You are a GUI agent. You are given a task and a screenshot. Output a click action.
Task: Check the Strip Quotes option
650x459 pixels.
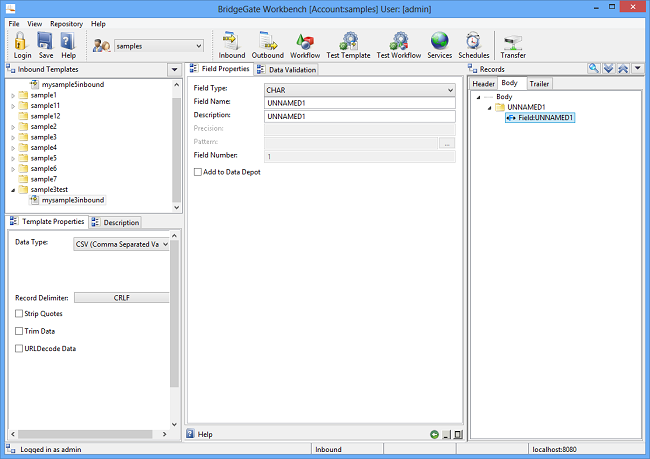19,313
